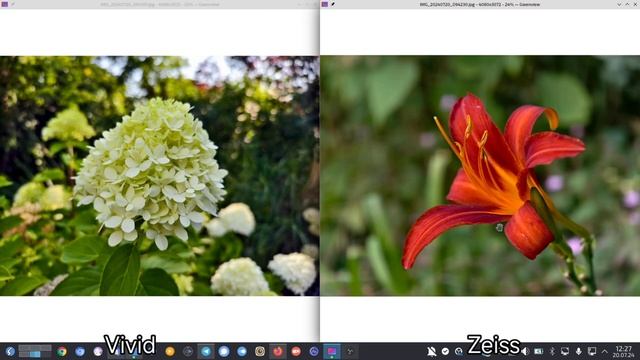Click the display configuration tray icon
This screenshot has width=640, height=360.
click(565, 351)
